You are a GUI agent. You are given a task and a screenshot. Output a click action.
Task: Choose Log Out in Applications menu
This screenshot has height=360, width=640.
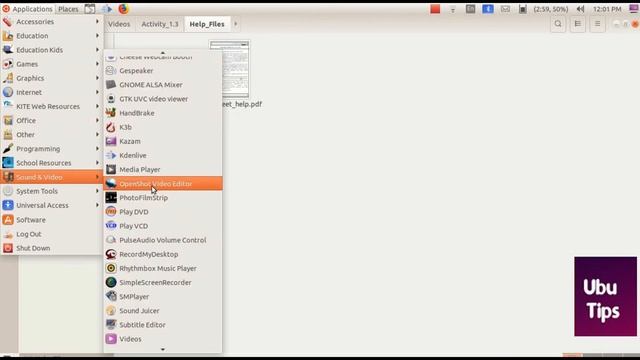51,234
